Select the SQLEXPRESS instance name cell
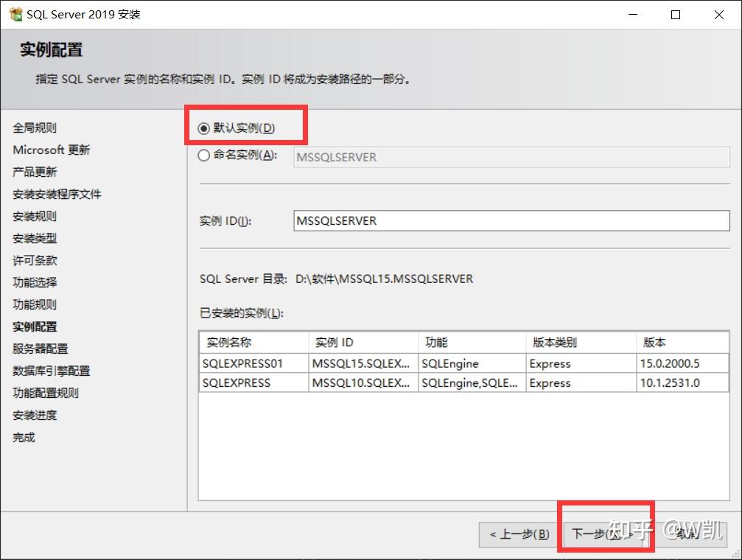Image resolution: width=742 pixels, height=560 pixels. click(253, 383)
